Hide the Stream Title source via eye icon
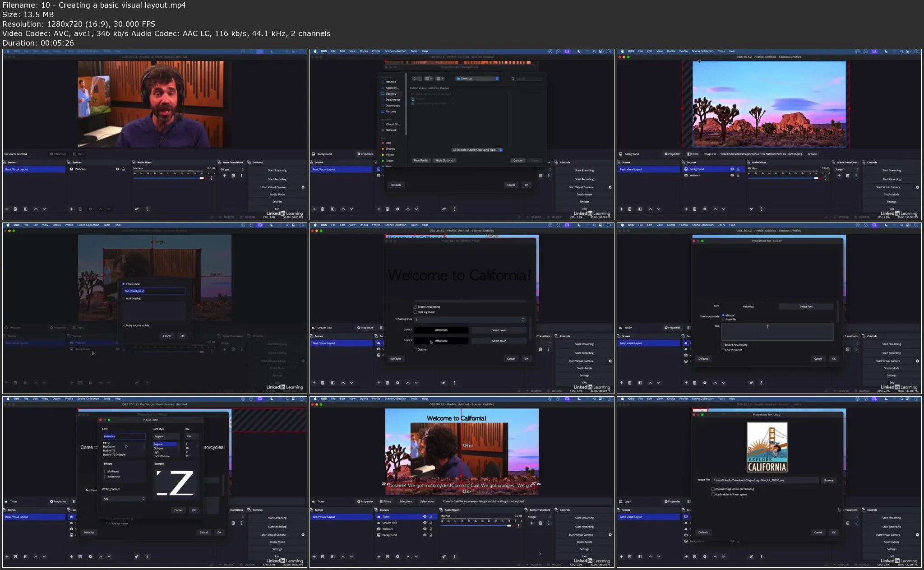 [425, 523]
